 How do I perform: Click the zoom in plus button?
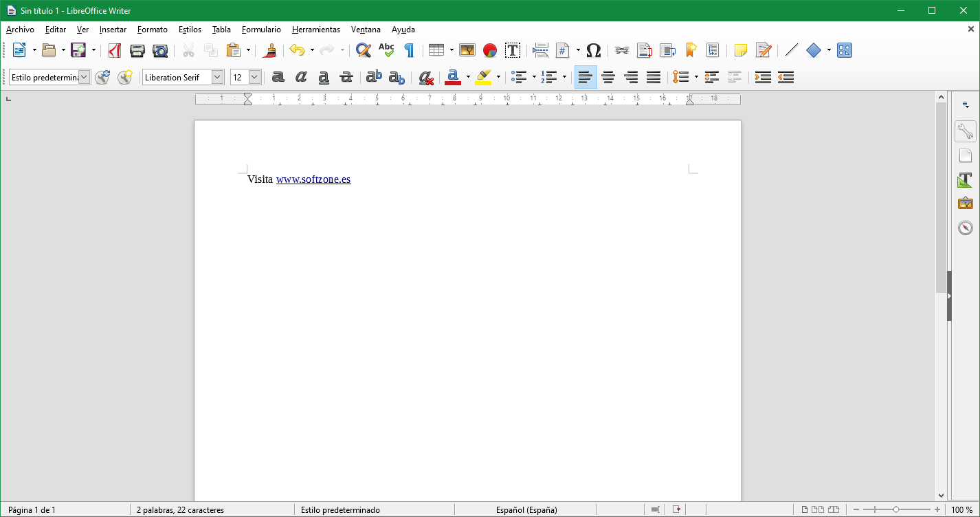click(937, 509)
